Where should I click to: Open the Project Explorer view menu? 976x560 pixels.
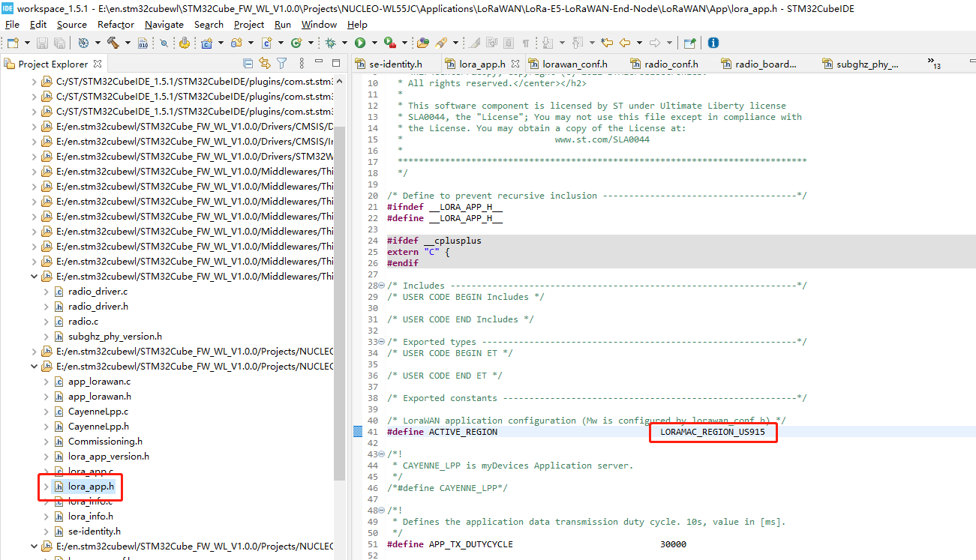pos(301,64)
